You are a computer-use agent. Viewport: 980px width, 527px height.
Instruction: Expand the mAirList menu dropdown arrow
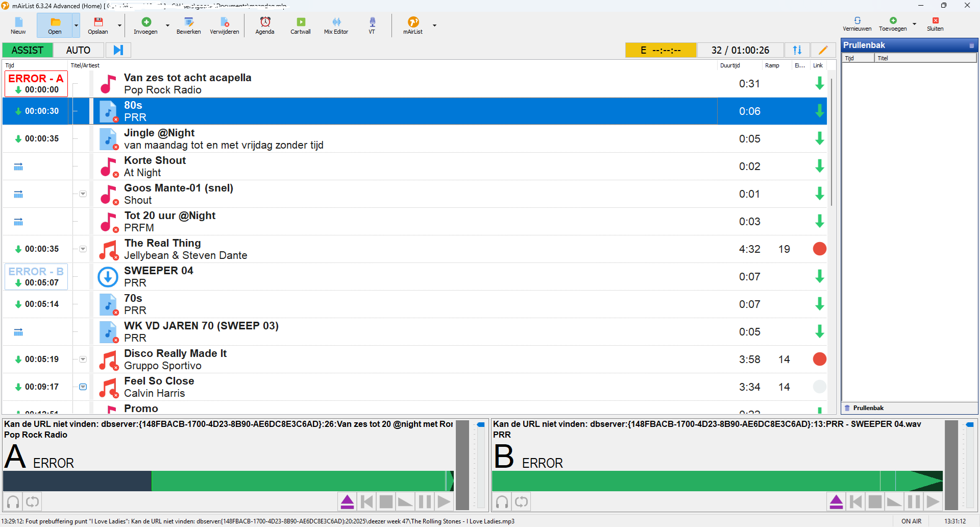pyautogui.click(x=435, y=25)
